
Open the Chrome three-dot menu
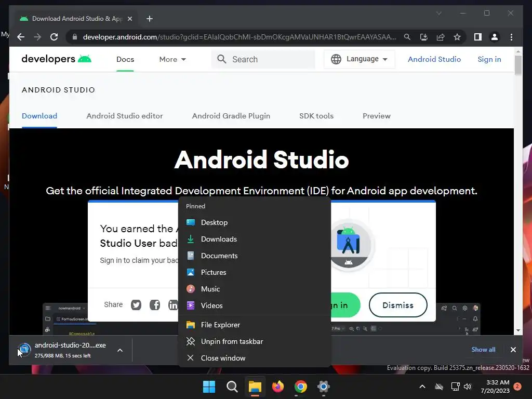[x=511, y=37]
